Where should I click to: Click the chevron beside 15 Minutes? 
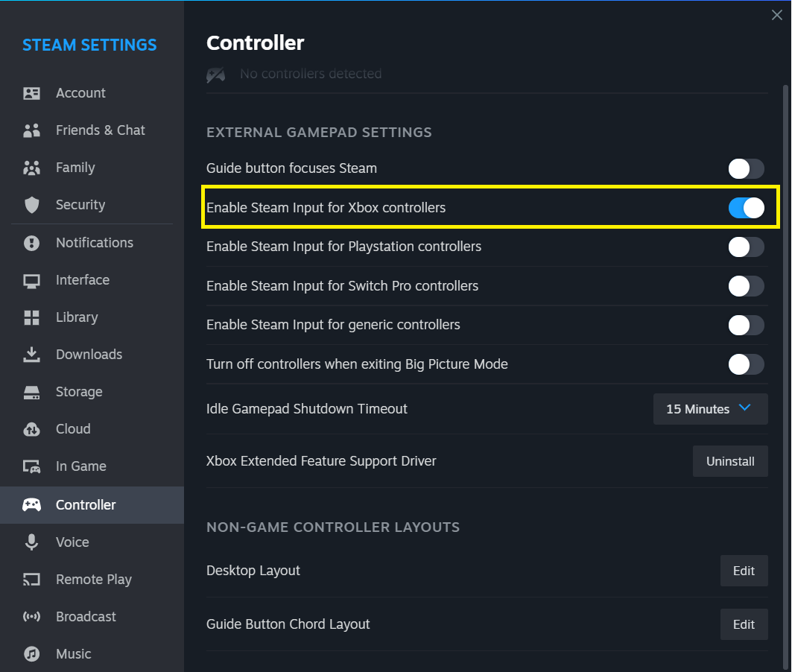pyautogui.click(x=744, y=408)
